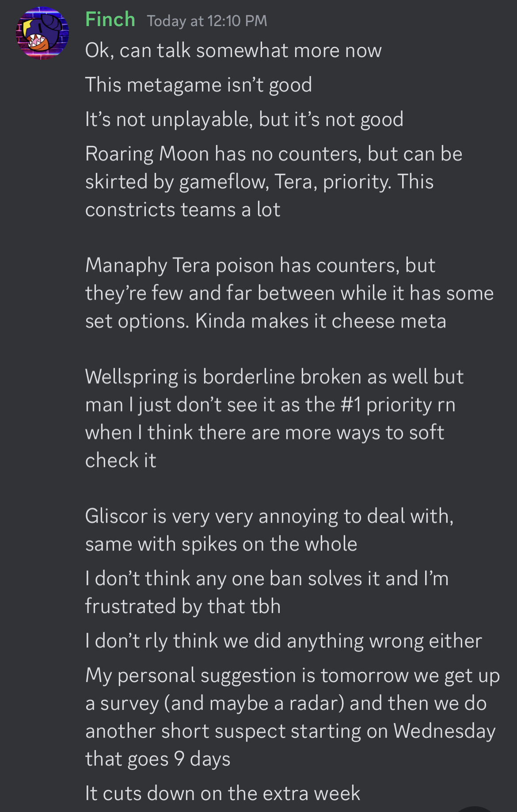Tap the 'constricts teams a lot' line

pyautogui.click(x=182, y=210)
